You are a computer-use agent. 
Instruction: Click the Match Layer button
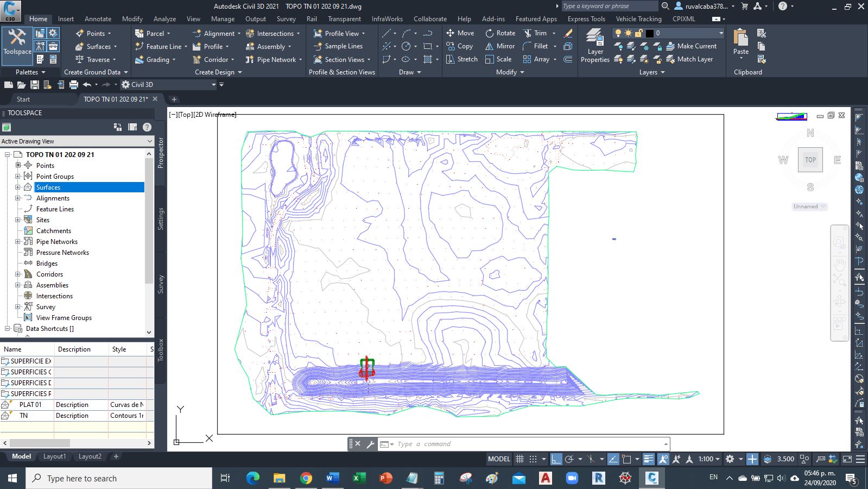pyautogui.click(x=689, y=59)
